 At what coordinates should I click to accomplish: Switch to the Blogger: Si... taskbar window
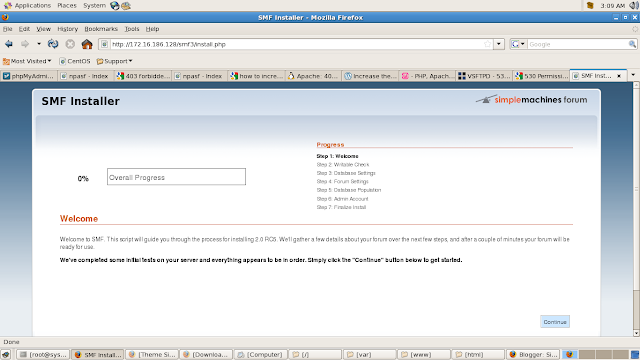[533, 354]
